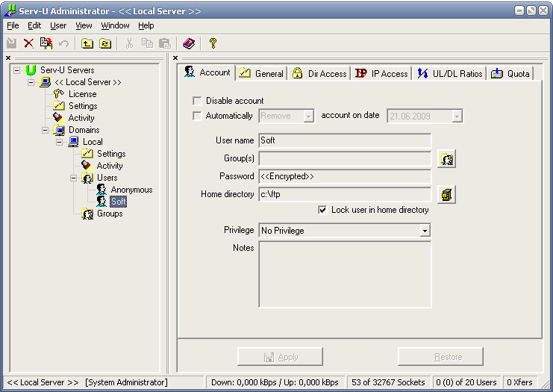Screen dimensions: 553x392
Task: Click the Home directory field
Action: click(345, 194)
